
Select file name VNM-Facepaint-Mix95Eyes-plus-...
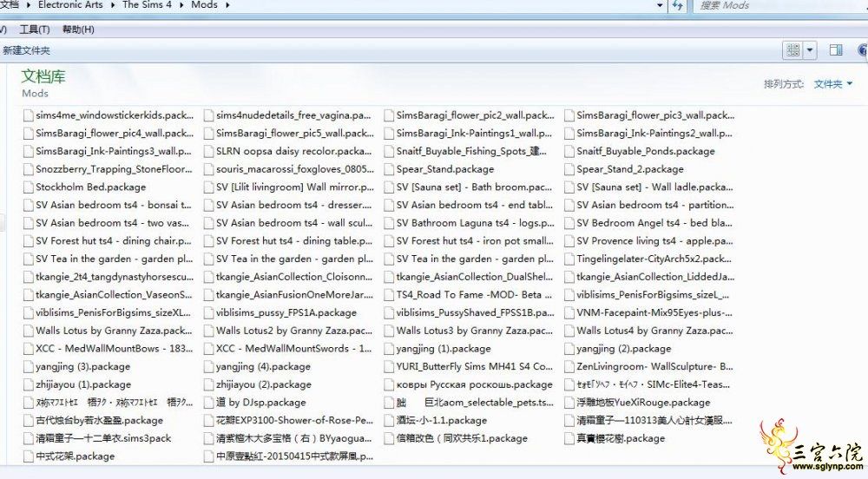click(654, 313)
